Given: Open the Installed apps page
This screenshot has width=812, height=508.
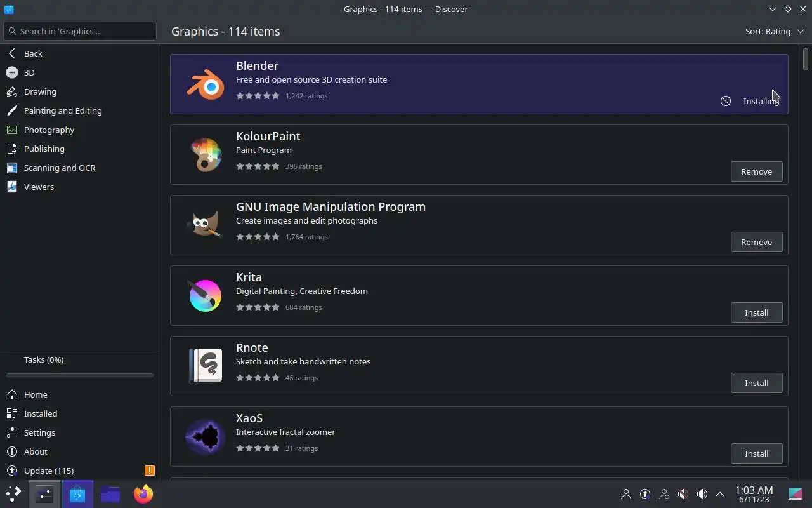Looking at the screenshot, I should pos(80,413).
